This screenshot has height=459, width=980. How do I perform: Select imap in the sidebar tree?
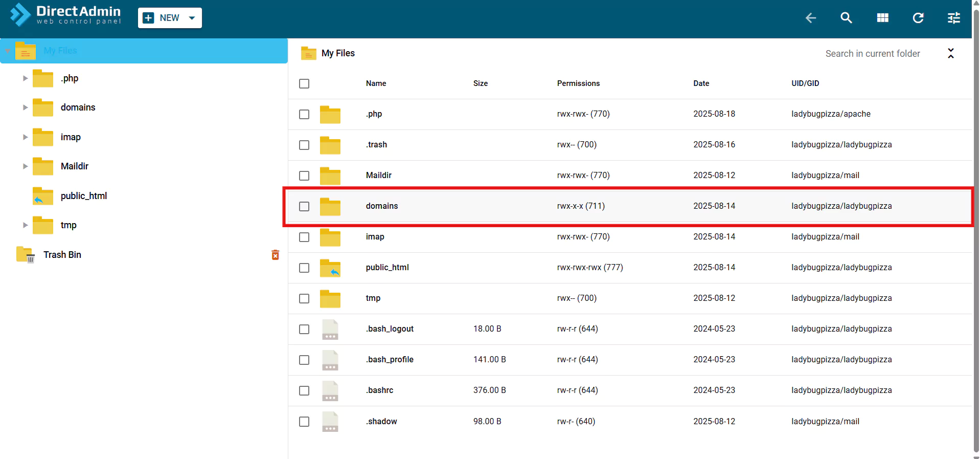[x=71, y=137]
